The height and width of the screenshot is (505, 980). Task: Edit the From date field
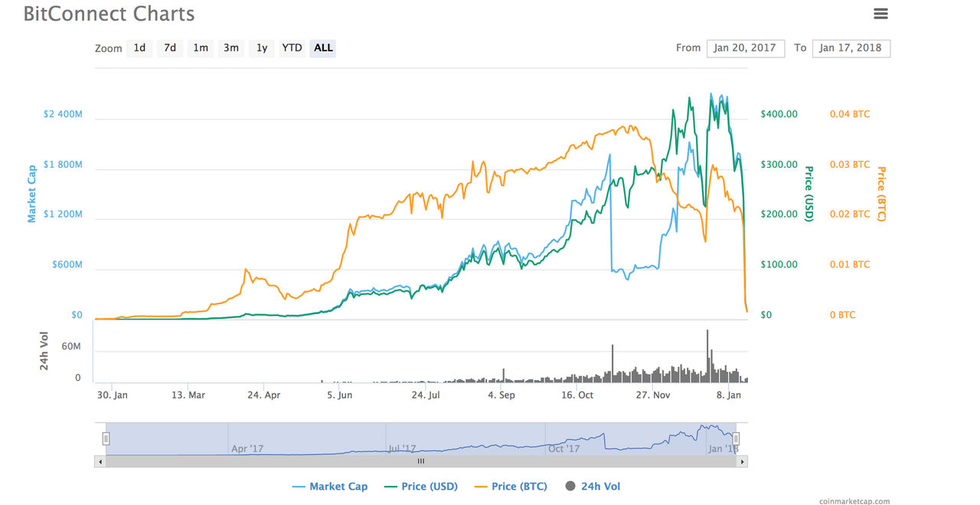point(746,48)
